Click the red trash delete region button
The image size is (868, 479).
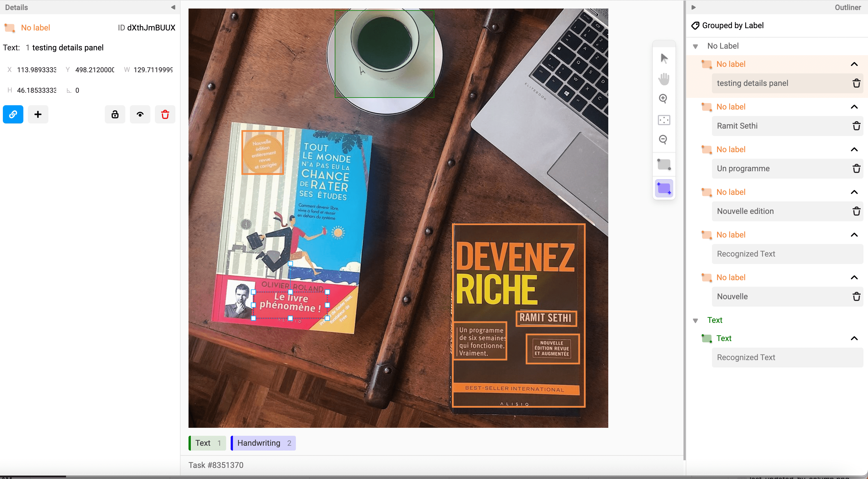pos(165,115)
